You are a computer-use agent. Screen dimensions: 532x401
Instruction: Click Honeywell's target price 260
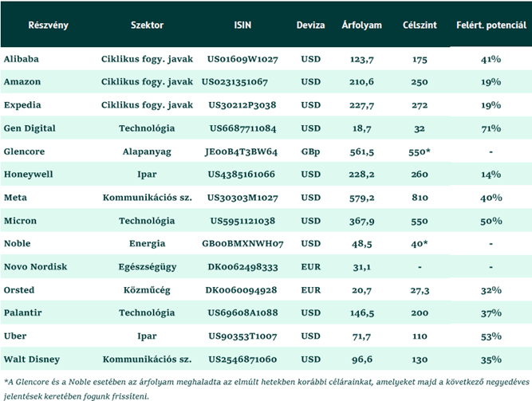click(x=420, y=175)
